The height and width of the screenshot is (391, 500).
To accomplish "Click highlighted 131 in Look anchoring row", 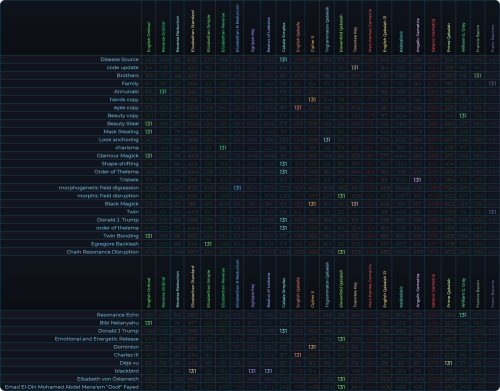I will (327, 140).
